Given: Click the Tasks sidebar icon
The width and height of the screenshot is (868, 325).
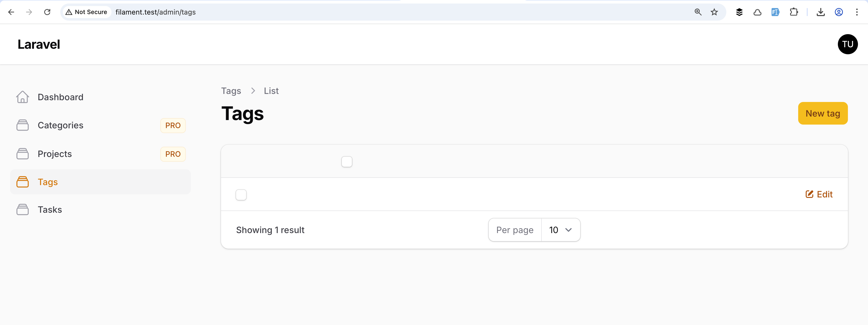Looking at the screenshot, I should tap(23, 209).
